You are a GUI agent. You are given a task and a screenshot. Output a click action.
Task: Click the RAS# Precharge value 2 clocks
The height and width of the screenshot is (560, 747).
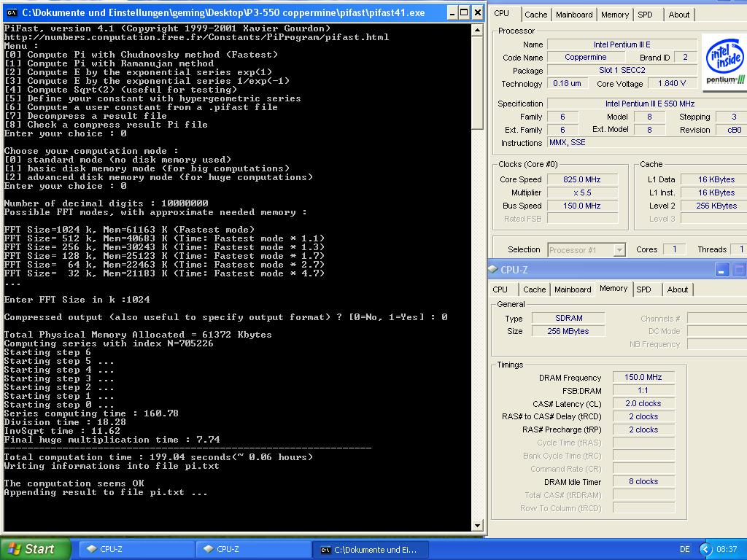[643, 429]
